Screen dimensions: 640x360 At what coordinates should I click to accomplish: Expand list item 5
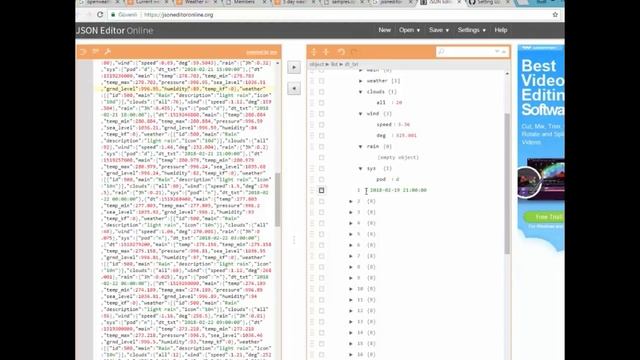pos(351,234)
